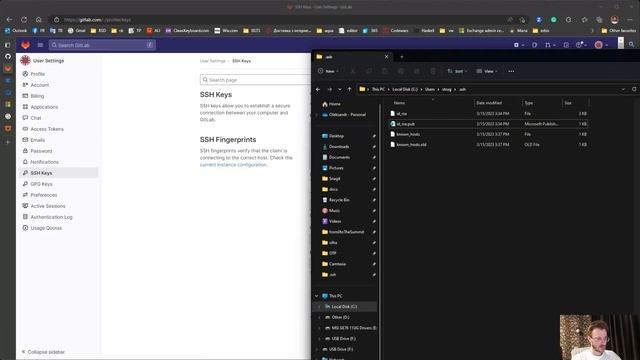Select the known_hosts.old file
This screenshot has height=360, width=640.
(x=488, y=144)
